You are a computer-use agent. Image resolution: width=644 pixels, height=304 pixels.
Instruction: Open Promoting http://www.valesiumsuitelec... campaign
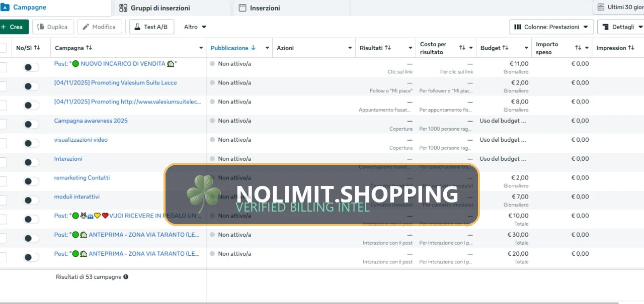[128, 102]
